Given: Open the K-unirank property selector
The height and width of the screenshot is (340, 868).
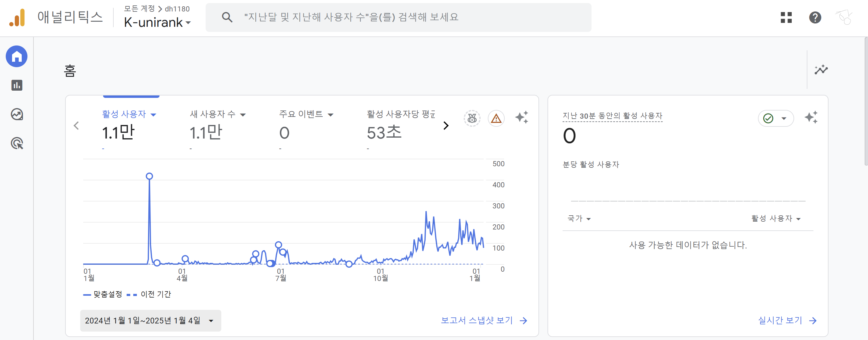Looking at the screenshot, I should click(x=157, y=22).
